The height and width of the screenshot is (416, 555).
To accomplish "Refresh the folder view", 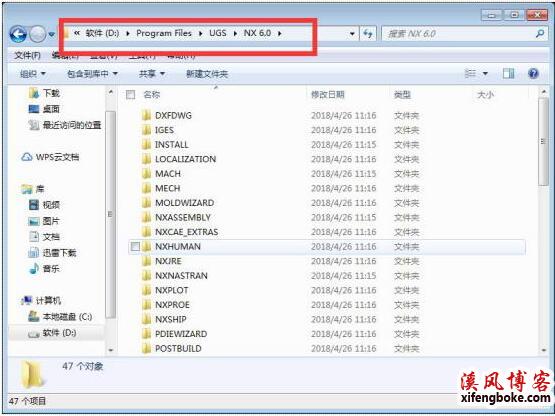I will [368, 34].
